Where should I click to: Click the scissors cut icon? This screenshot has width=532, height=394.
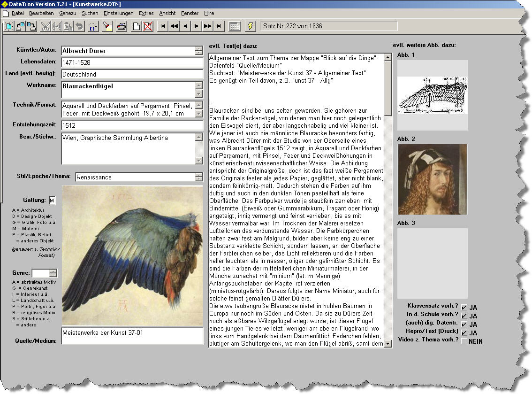[45, 26]
